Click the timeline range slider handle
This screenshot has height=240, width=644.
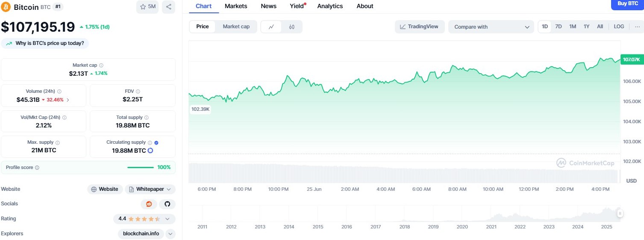[620, 213]
